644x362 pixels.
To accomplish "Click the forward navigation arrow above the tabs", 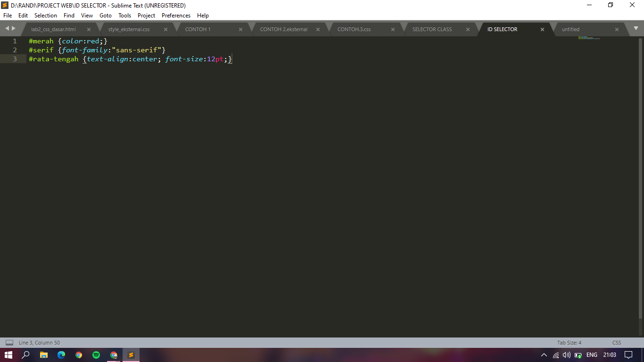I will (x=13, y=28).
